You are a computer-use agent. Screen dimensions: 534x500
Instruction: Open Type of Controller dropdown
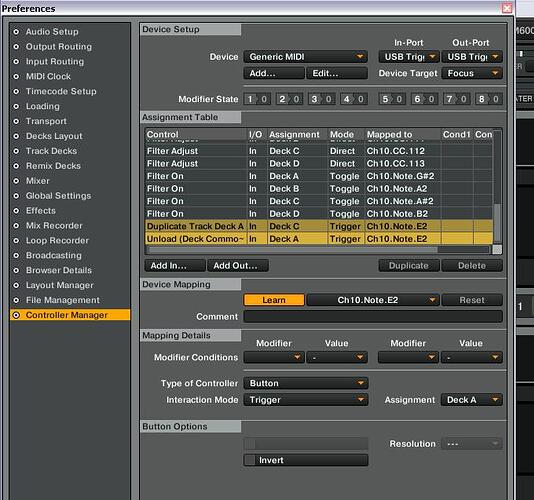(x=305, y=383)
